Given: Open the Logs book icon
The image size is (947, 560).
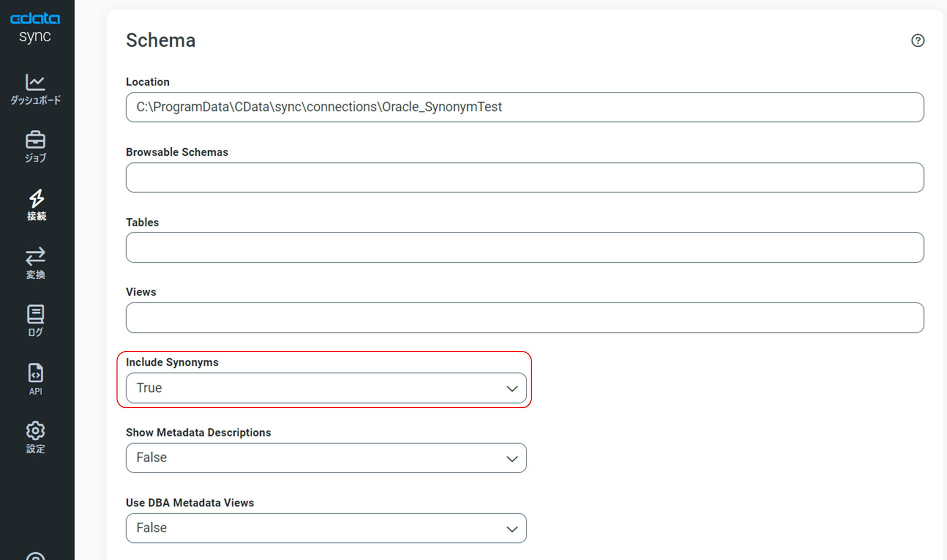Looking at the screenshot, I should pos(35,315).
